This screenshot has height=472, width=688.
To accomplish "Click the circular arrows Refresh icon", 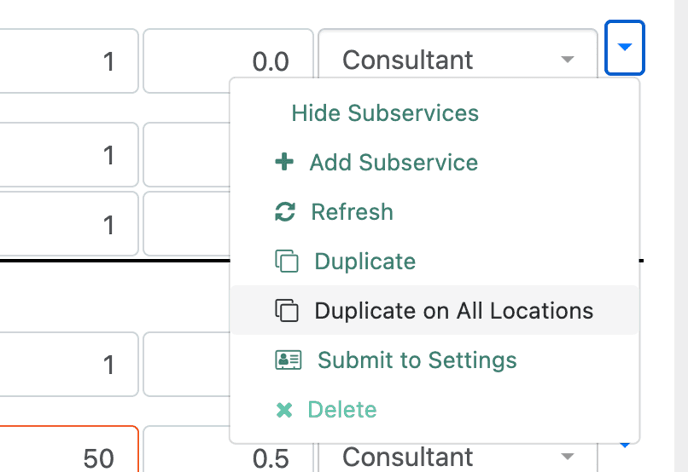I will tap(285, 212).
